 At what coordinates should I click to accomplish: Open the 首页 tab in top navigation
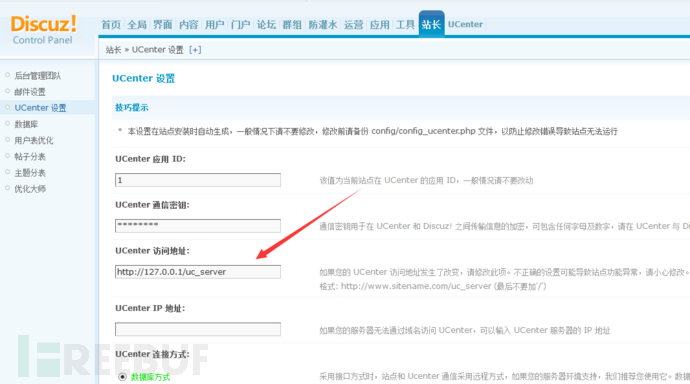(x=111, y=25)
